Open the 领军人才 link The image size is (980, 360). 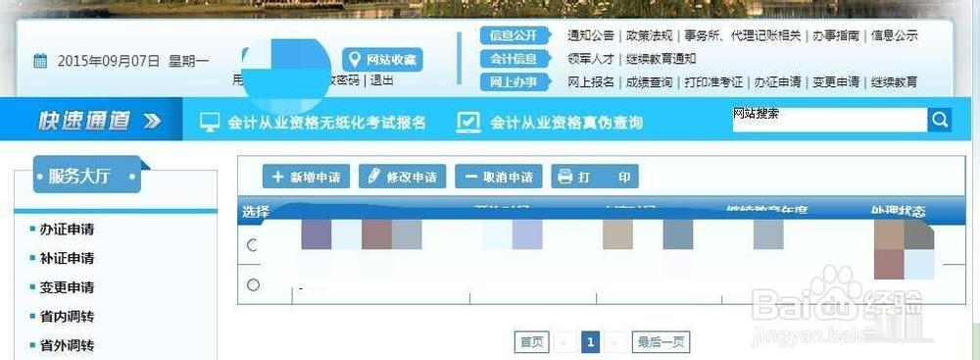591,59
